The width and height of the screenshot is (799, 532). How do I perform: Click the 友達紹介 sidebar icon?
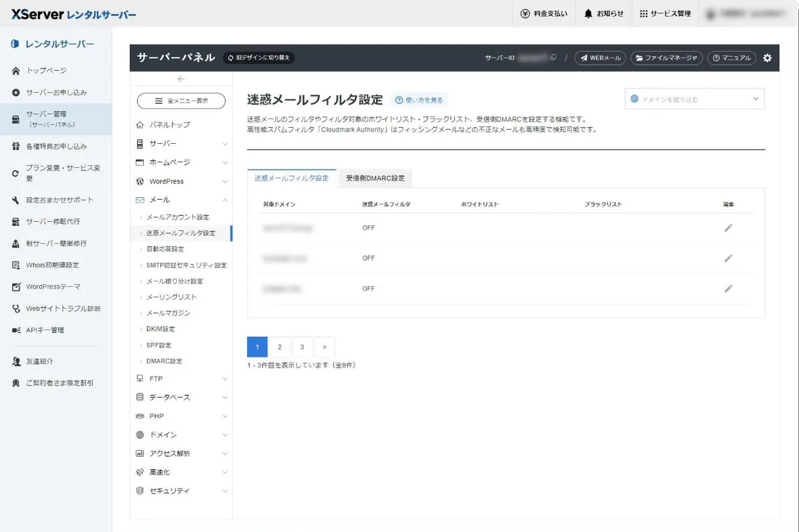click(16, 362)
